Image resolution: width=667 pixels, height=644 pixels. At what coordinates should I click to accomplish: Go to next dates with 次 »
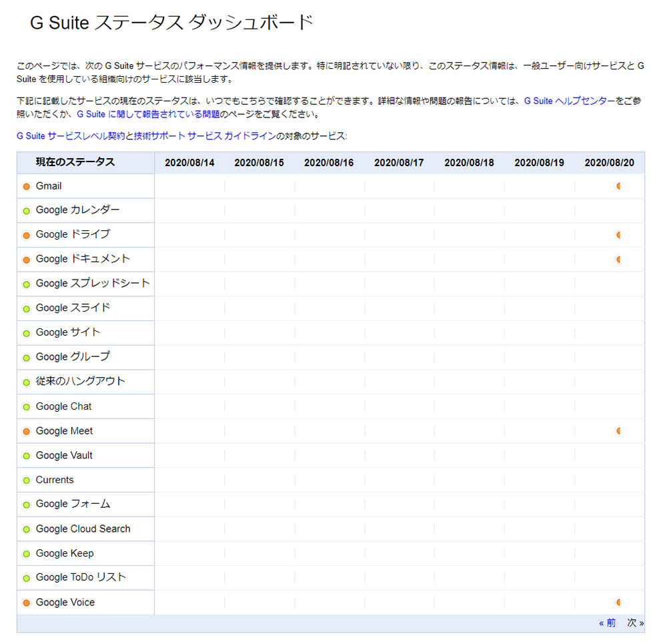(636, 623)
